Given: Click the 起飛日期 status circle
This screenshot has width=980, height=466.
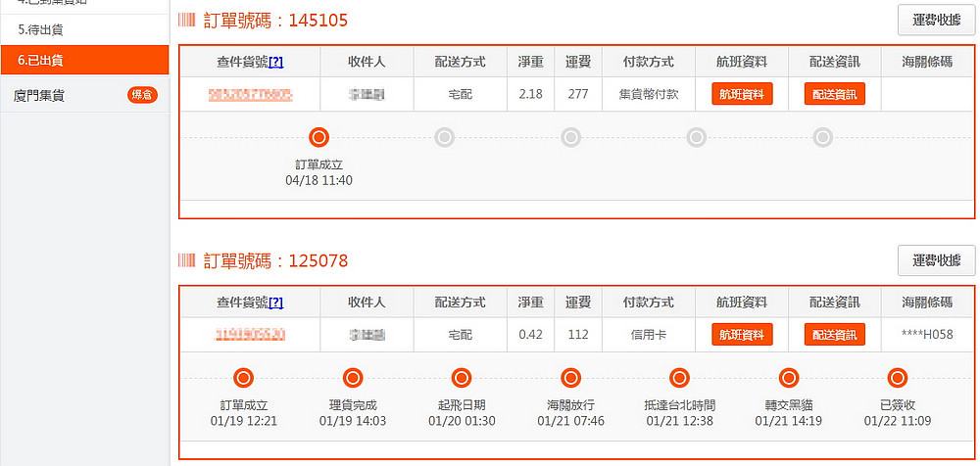Looking at the screenshot, I should tap(462, 378).
